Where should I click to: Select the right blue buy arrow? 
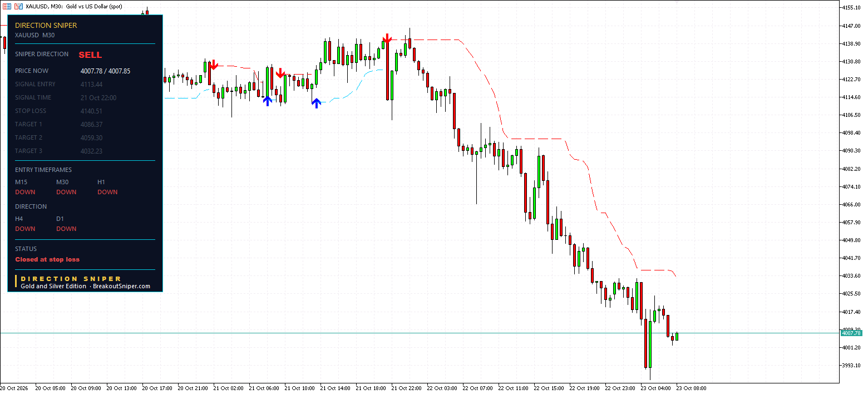(x=316, y=103)
